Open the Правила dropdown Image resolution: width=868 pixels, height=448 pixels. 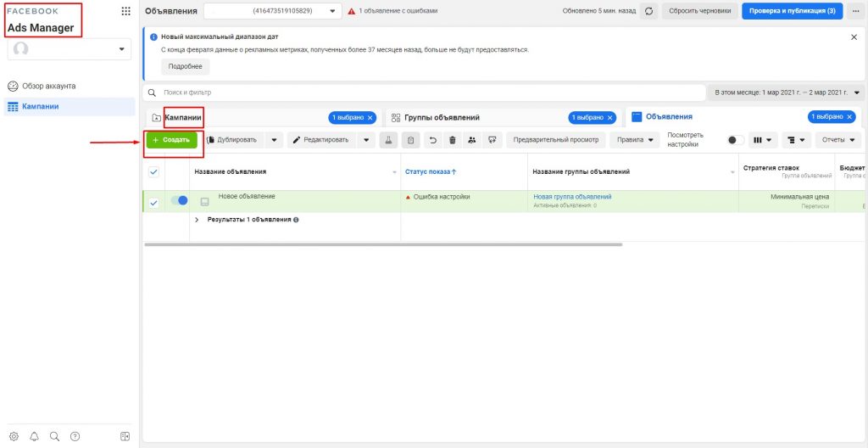[x=635, y=140]
